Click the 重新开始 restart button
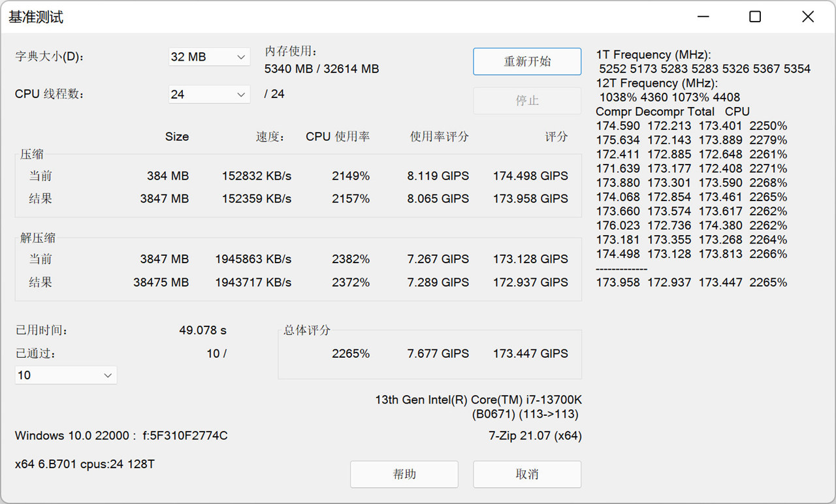The image size is (836, 504). (526, 61)
